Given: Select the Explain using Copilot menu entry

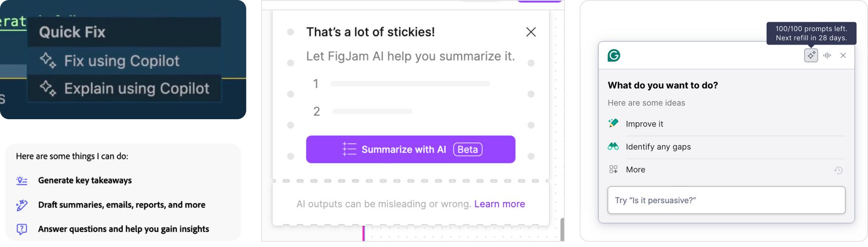Looking at the screenshot, I should click(136, 89).
